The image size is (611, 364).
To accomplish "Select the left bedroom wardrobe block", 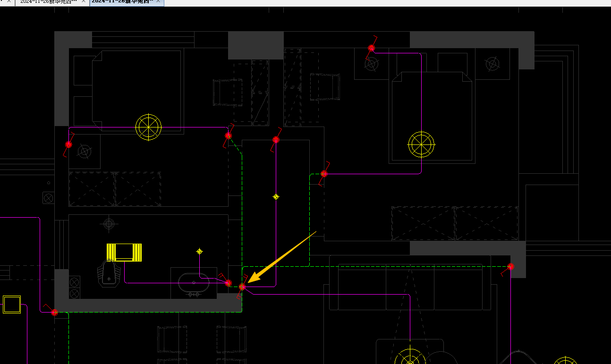I will tap(115, 189).
